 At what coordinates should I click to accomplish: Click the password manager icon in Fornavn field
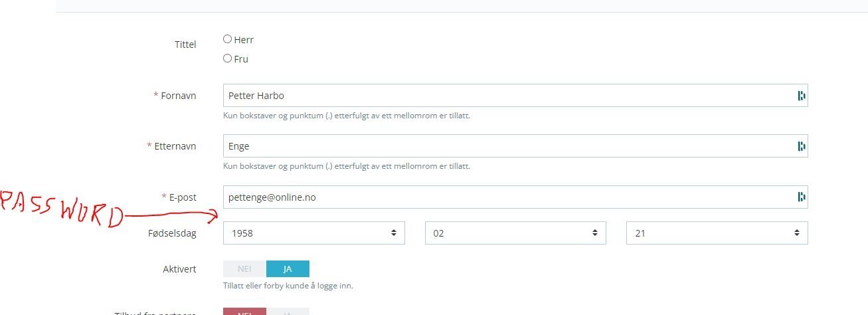[x=801, y=96]
